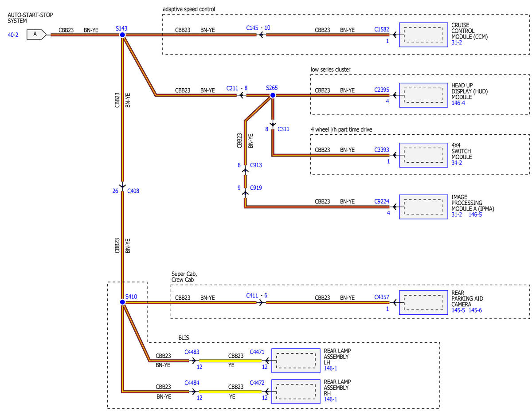Open the C9224 connector link
This screenshot has height=411, width=532.
[x=382, y=201]
